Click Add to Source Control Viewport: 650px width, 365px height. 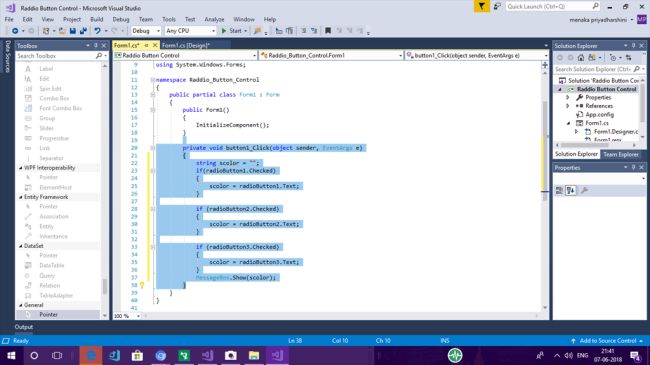607,341
